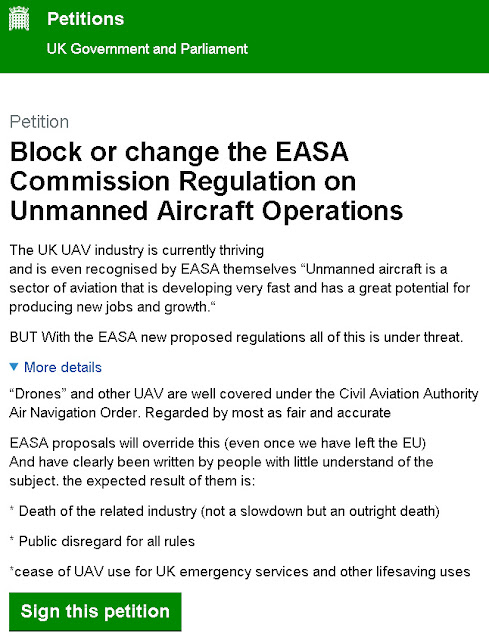
Task: Click the 'Death of the related industry' bullet
Action: pos(224,511)
